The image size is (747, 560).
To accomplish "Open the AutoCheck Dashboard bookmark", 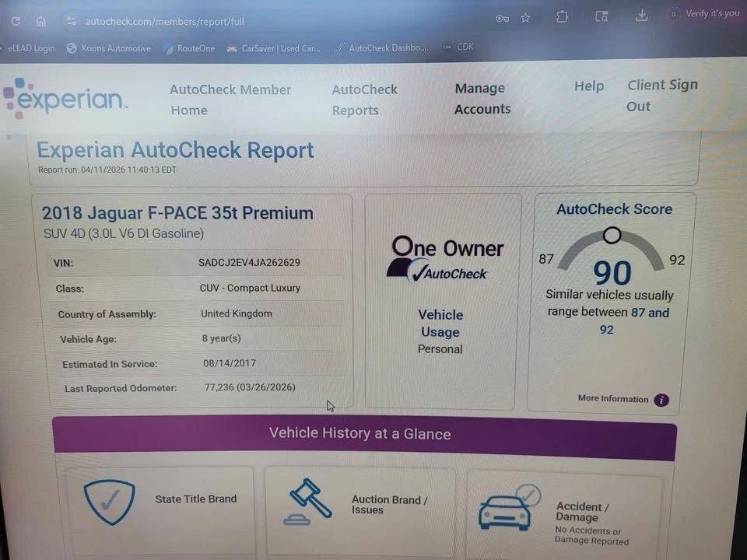I will click(x=381, y=47).
